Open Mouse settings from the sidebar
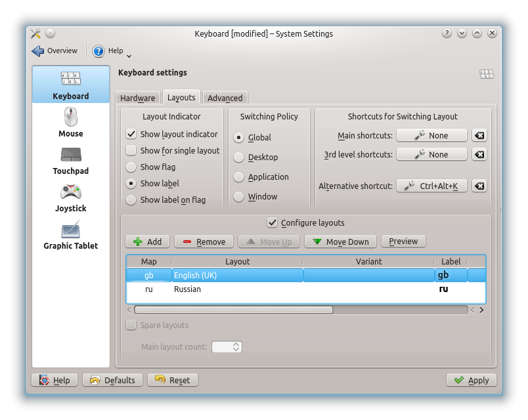528x420 pixels. point(70,124)
